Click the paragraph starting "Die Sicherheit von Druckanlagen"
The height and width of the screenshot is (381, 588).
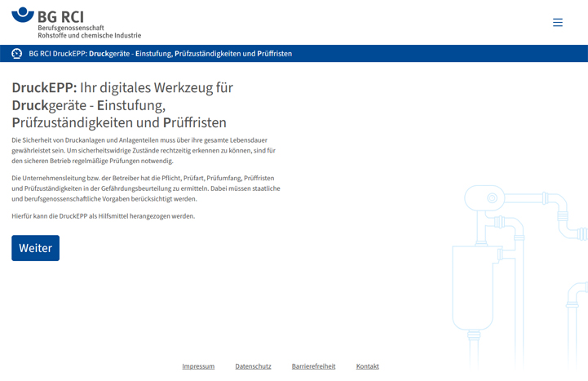pyautogui.click(x=144, y=151)
